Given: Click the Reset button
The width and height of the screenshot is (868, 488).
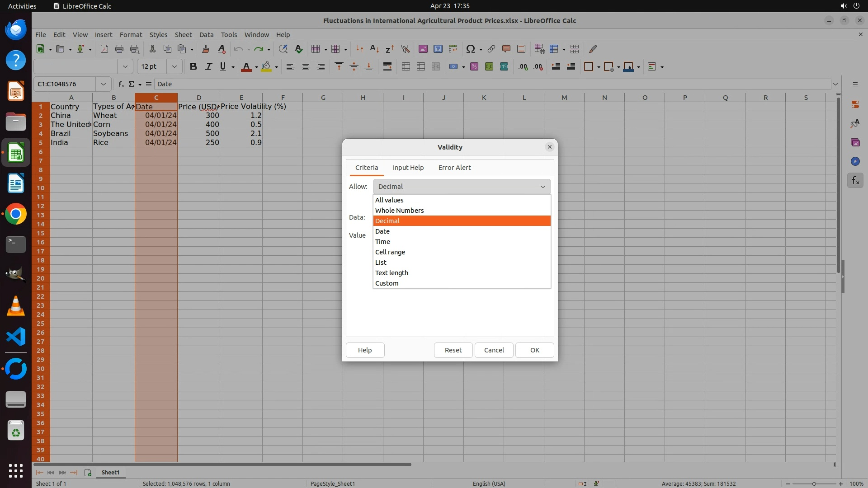Looking at the screenshot, I should [453, 350].
